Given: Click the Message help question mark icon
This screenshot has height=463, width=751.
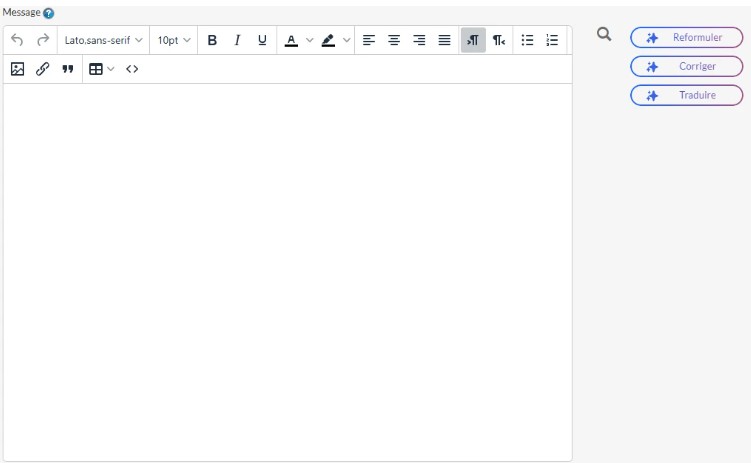Looking at the screenshot, I should point(49,13).
